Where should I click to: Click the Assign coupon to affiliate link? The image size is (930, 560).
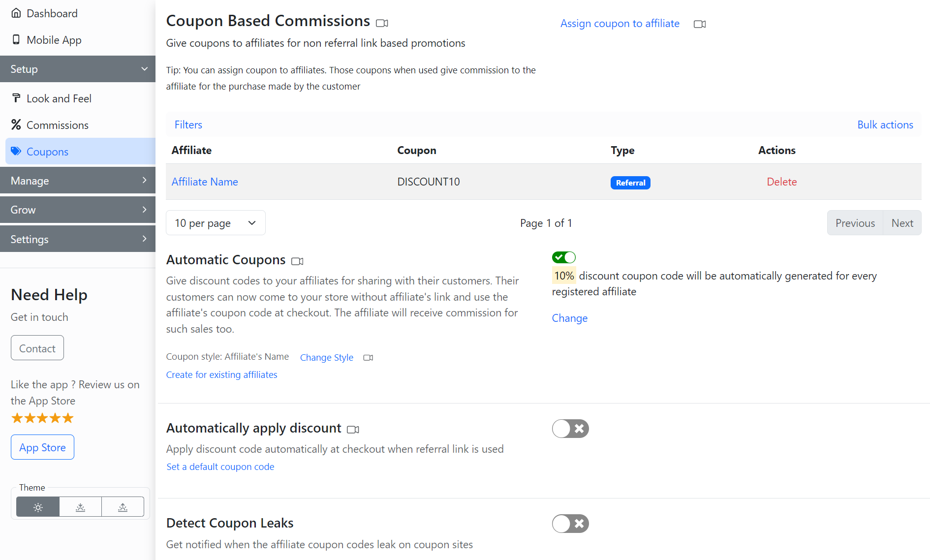[x=620, y=24]
